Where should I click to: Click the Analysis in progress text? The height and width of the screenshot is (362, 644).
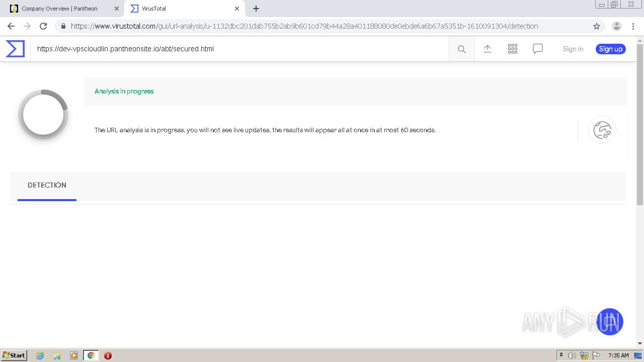pyautogui.click(x=124, y=91)
